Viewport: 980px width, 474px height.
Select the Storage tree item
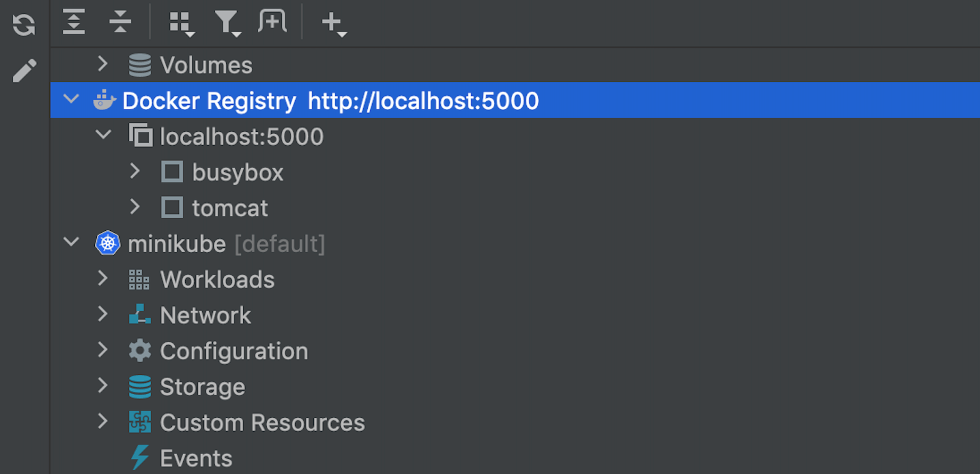[202, 387]
